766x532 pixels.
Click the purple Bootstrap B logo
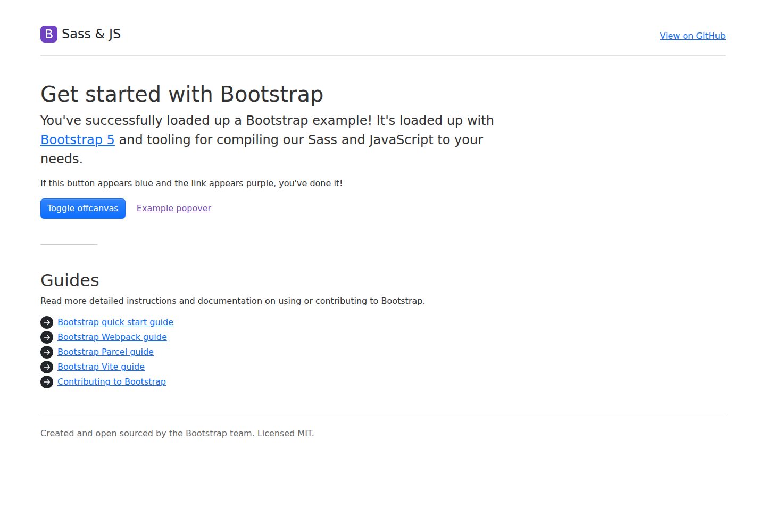pyautogui.click(x=49, y=34)
